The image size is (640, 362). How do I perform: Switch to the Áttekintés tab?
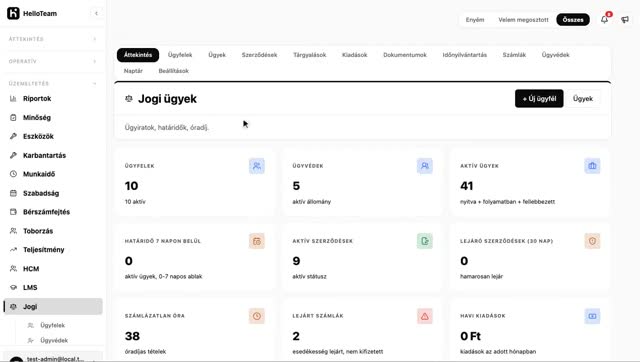click(x=138, y=55)
